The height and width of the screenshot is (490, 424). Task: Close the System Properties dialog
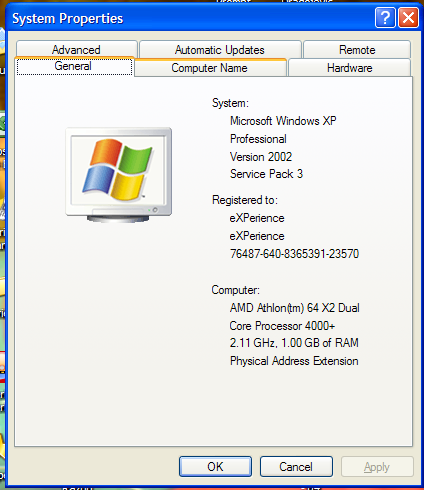[x=408, y=18]
